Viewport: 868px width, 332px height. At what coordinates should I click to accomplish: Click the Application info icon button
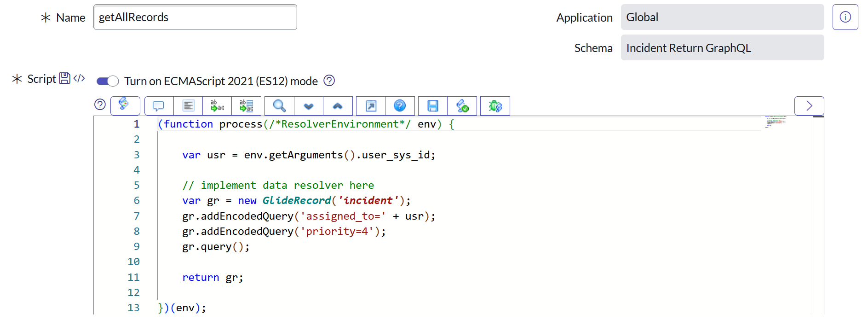(845, 17)
